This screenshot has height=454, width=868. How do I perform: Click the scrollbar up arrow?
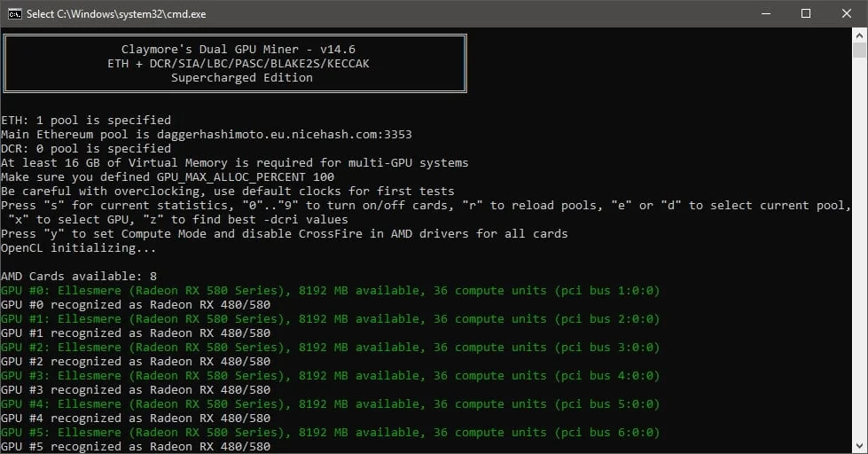[860, 35]
